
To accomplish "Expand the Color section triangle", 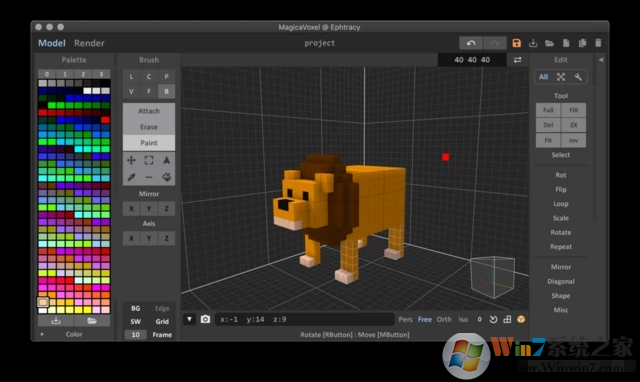I will 42,334.
